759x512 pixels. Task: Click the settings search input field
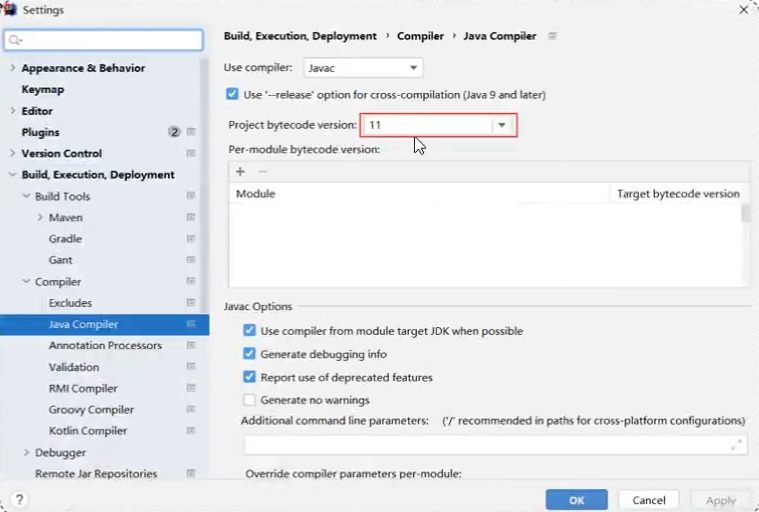click(104, 40)
